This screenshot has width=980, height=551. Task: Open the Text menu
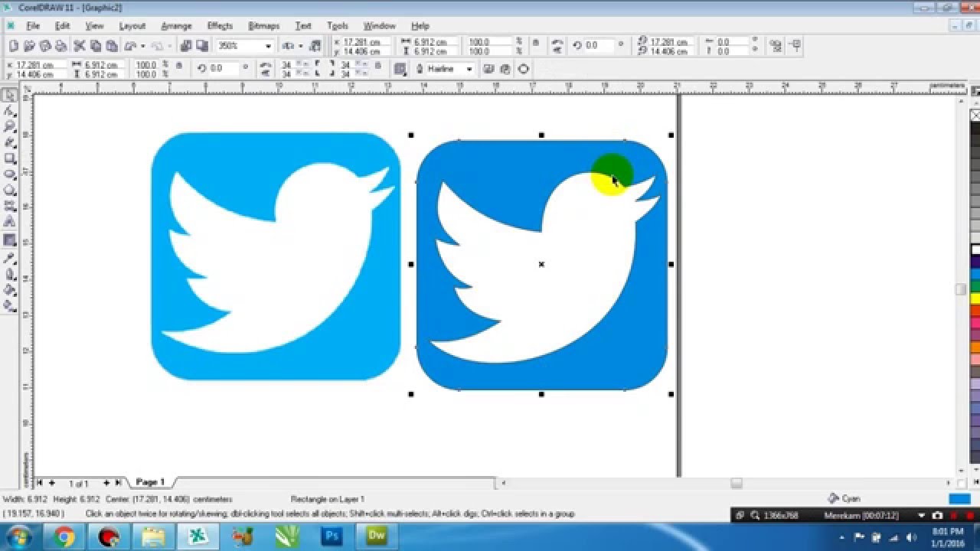click(x=303, y=26)
